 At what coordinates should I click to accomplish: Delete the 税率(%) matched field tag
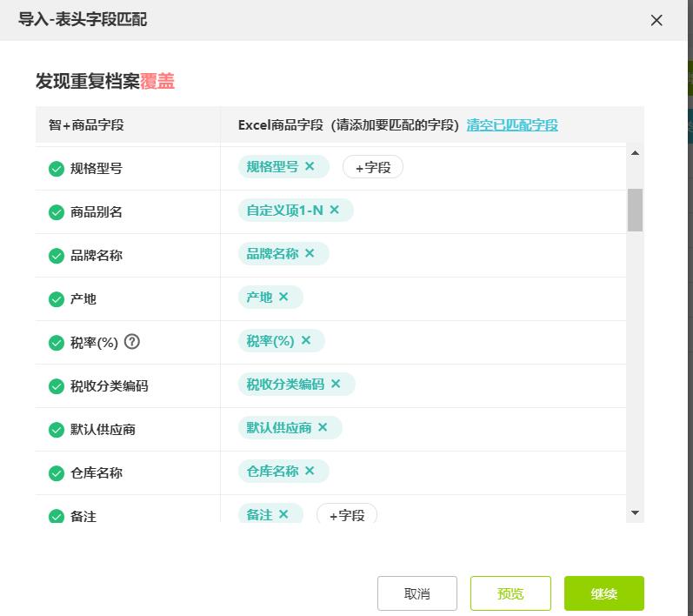click(306, 340)
